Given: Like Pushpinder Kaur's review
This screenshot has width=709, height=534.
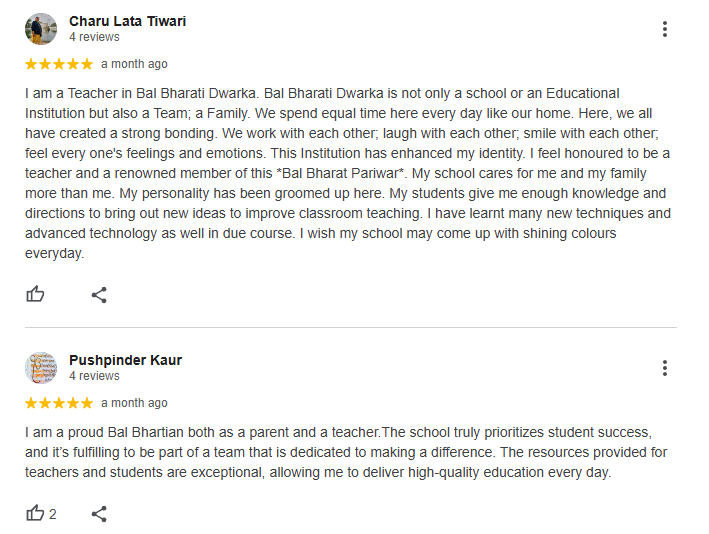Looking at the screenshot, I should (35, 513).
